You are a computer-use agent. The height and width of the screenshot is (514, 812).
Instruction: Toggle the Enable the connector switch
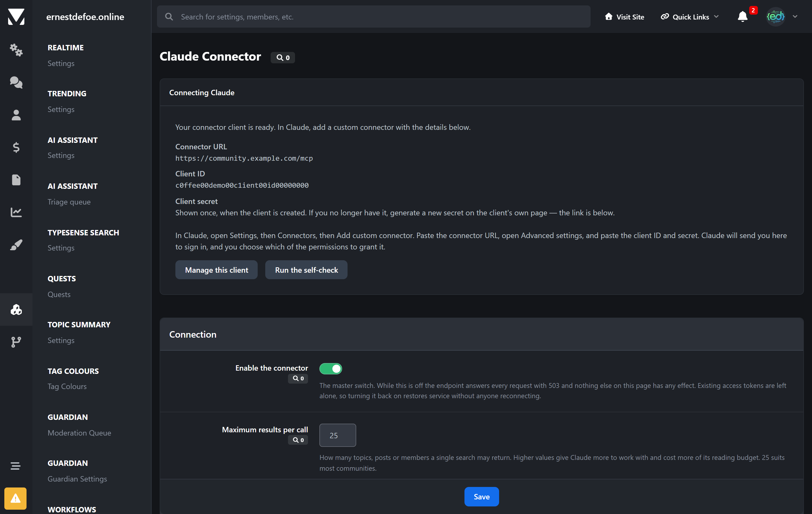331,369
